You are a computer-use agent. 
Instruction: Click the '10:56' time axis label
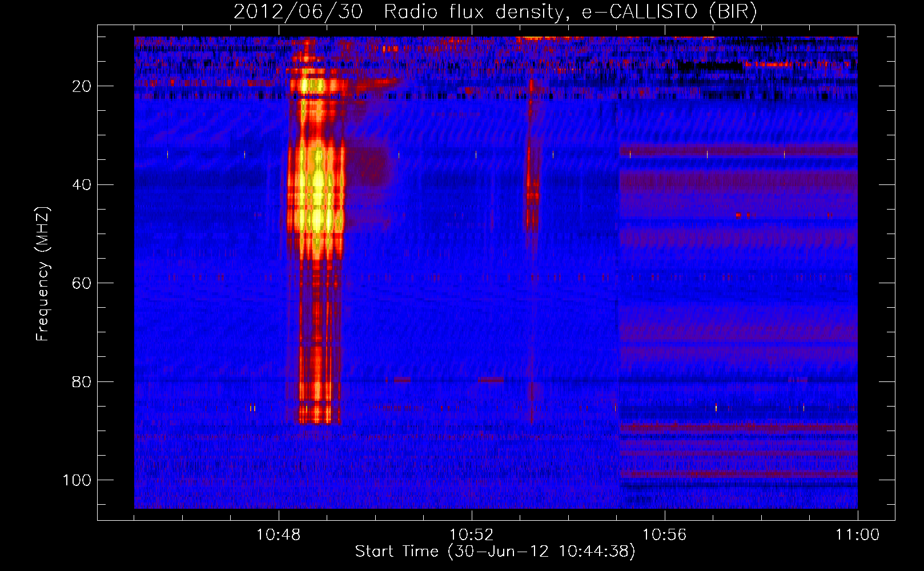665,535
